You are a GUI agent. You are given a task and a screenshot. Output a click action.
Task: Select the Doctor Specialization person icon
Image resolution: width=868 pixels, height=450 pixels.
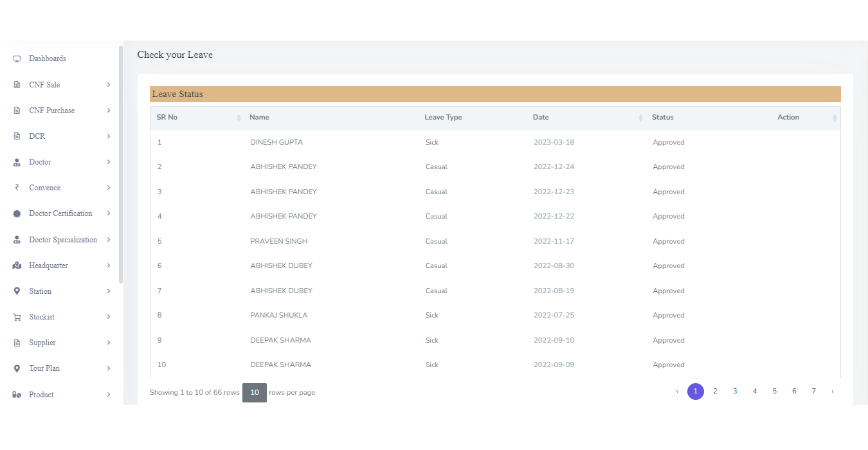point(15,239)
